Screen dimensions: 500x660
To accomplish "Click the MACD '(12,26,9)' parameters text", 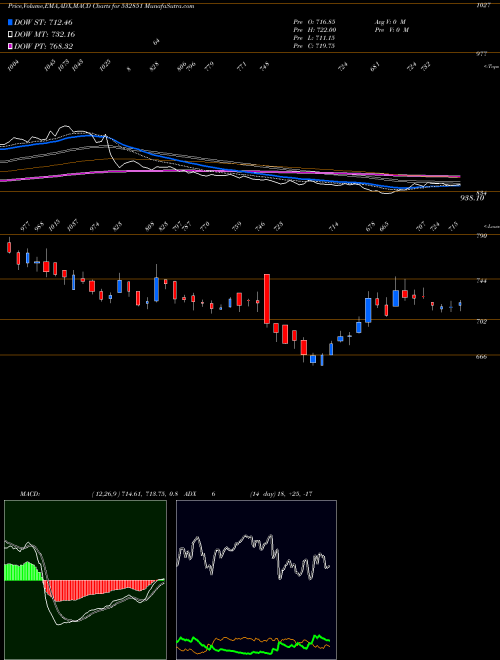I will [x=104, y=494].
